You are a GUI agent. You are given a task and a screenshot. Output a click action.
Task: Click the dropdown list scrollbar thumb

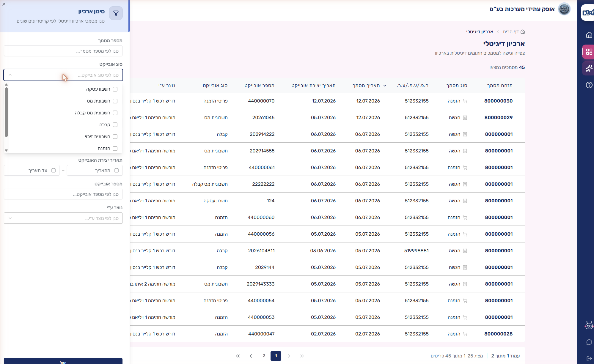click(6, 112)
